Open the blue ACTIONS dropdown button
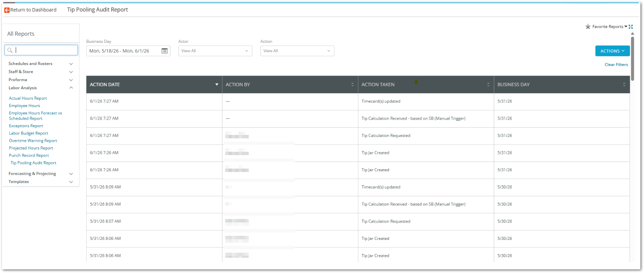The image size is (644, 273). click(613, 51)
